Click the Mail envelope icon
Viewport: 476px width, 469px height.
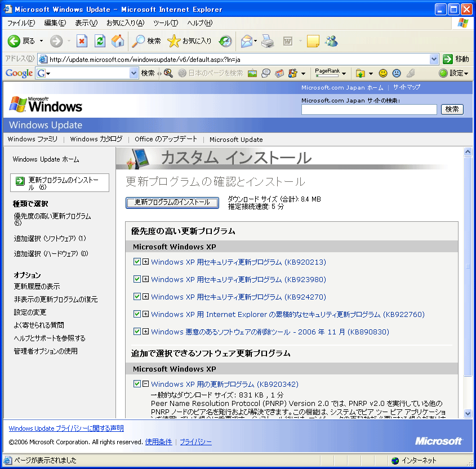point(247,41)
